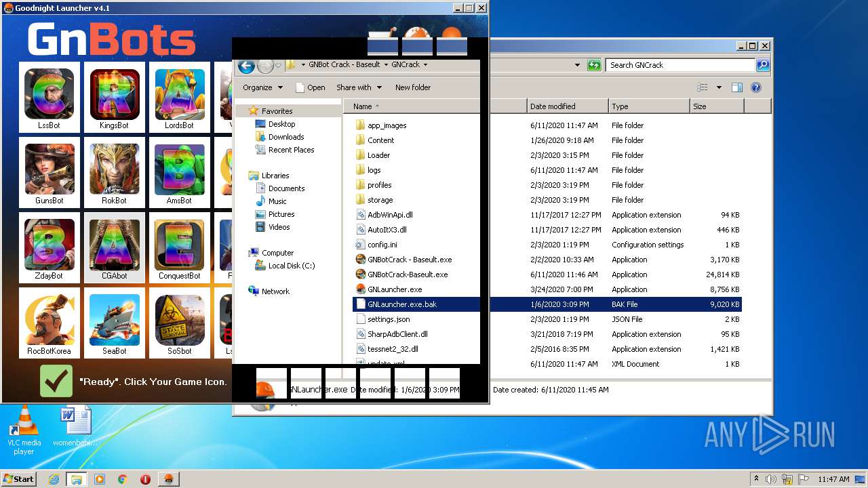
Task: Select the LordsBot game icon
Action: coord(180,98)
